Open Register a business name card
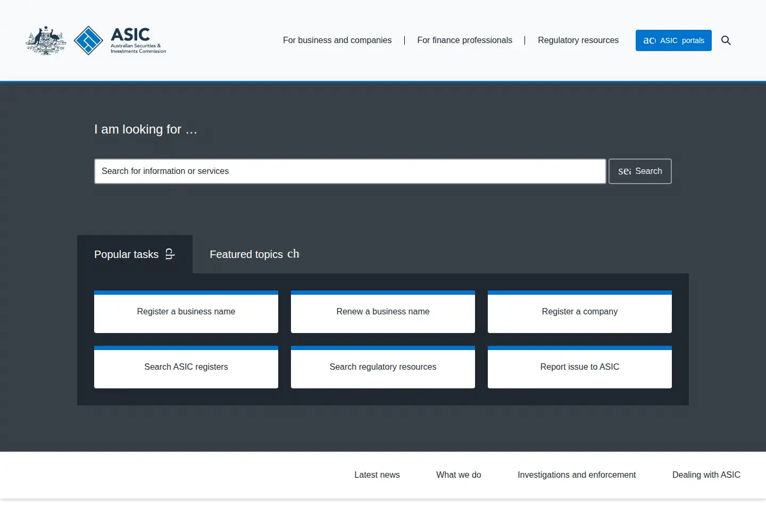The image size is (766, 532). 186,312
